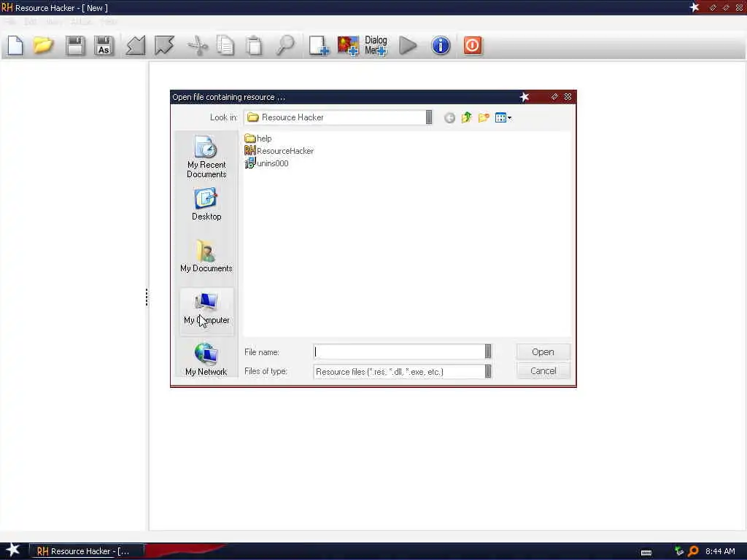Click the network connection tray icon
This screenshot has height=560, width=747.
click(679, 551)
